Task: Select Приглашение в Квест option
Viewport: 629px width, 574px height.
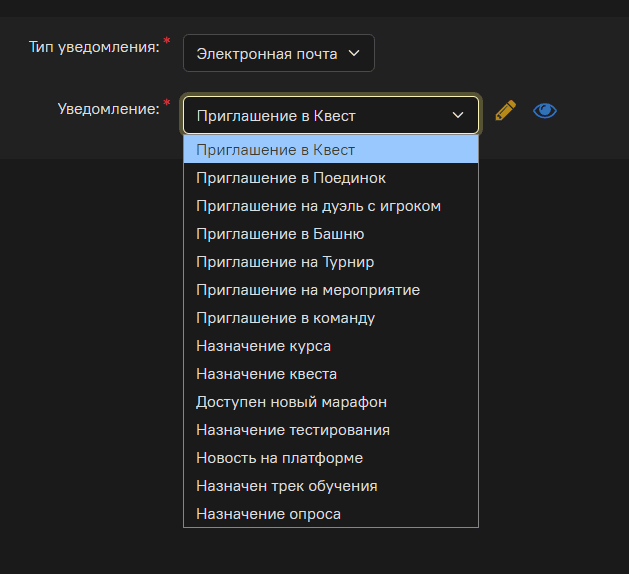Action: tap(330, 150)
